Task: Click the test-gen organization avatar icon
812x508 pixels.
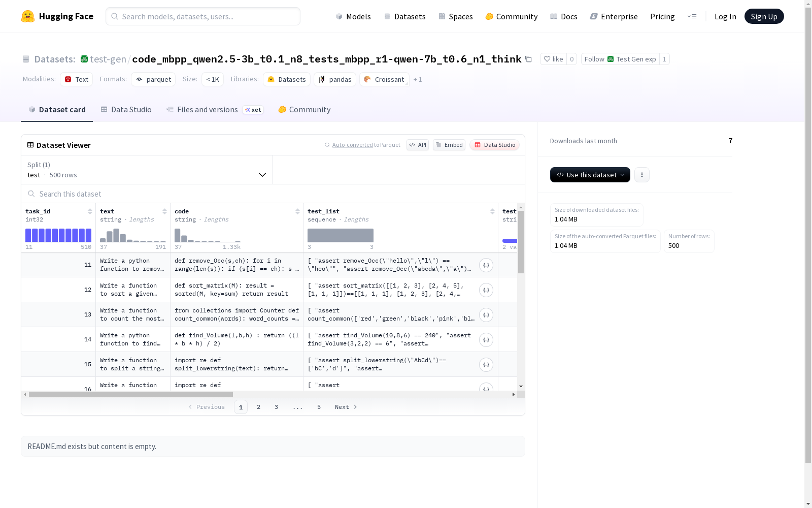Action: tap(84, 59)
